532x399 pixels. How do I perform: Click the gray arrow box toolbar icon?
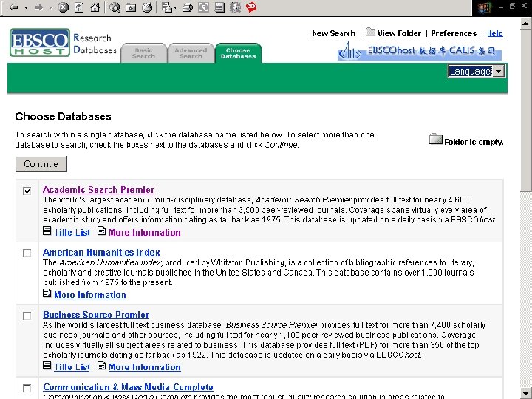(x=203, y=7)
